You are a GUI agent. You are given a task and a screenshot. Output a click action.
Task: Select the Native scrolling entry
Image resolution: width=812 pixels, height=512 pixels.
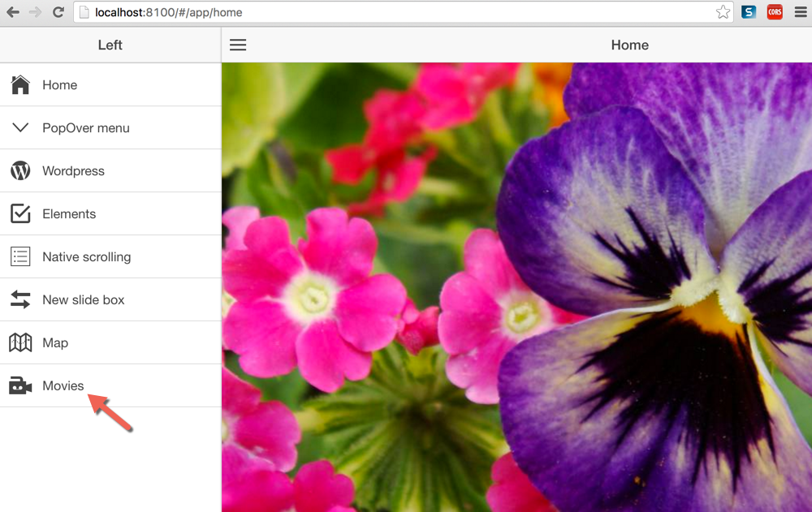pyautogui.click(x=110, y=256)
